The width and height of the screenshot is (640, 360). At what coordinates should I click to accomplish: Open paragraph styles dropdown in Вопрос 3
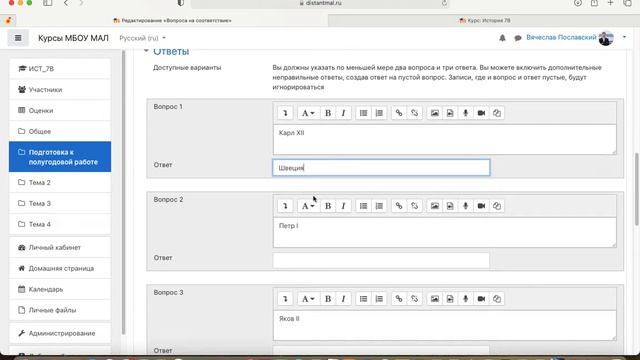(308, 299)
